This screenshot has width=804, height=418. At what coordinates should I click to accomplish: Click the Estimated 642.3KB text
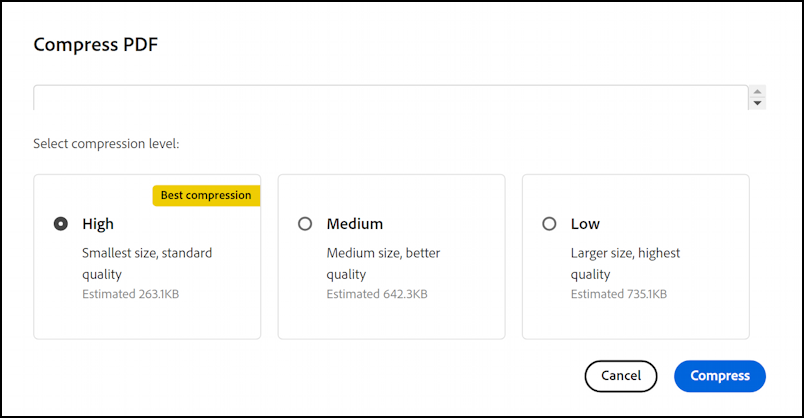click(377, 294)
